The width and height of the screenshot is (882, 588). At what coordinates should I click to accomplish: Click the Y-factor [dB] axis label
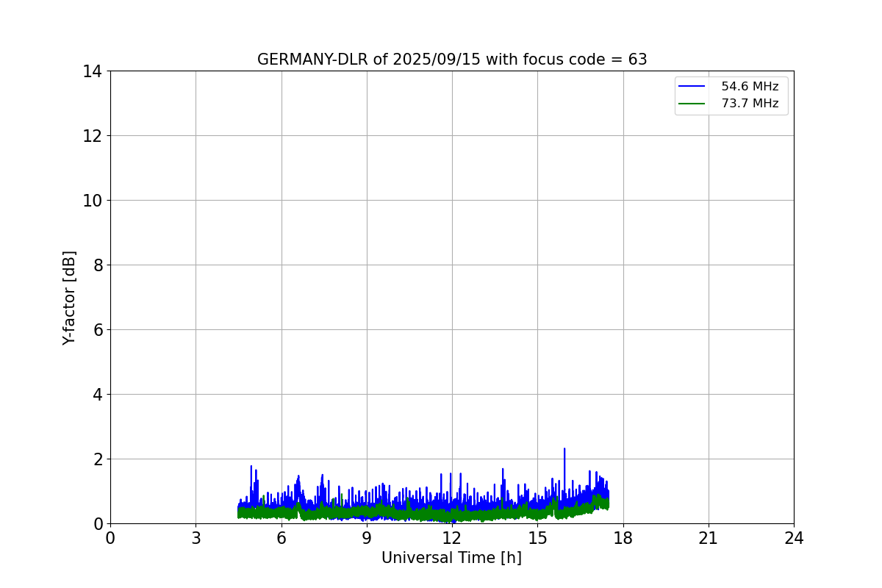tap(69, 298)
